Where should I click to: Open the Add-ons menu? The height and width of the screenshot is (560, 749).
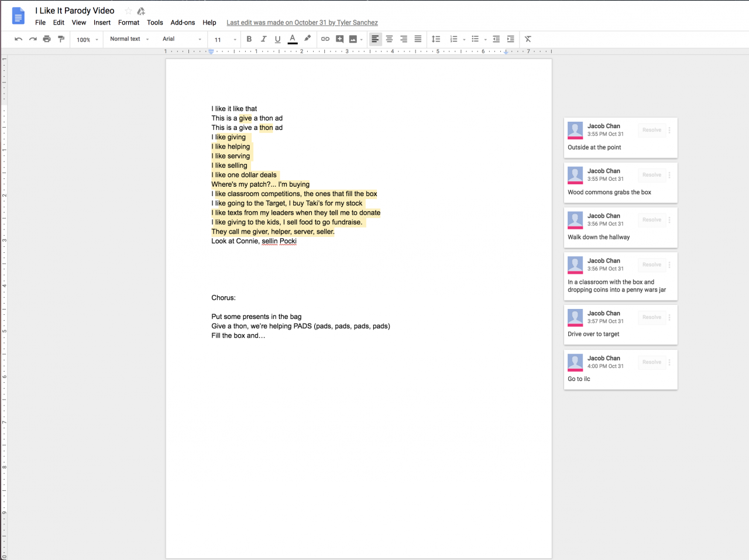(183, 23)
